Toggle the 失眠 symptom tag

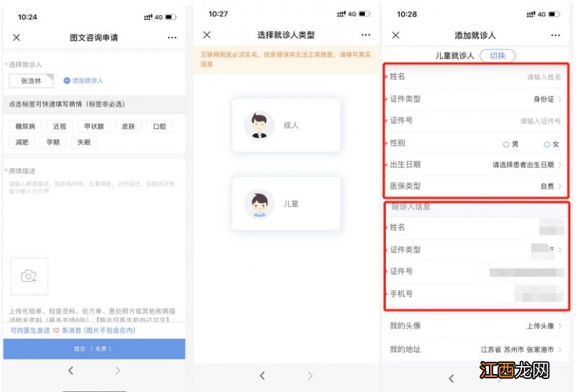(x=84, y=142)
